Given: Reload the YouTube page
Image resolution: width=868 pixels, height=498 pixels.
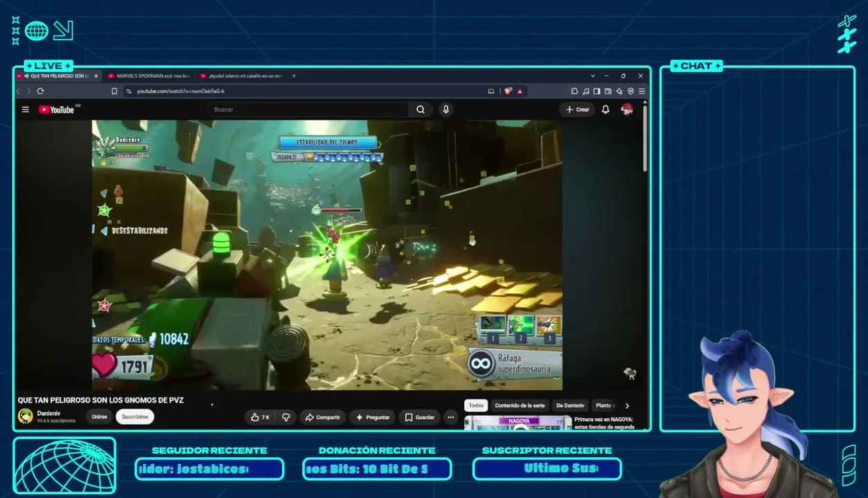Looking at the screenshot, I should [40, 91].
